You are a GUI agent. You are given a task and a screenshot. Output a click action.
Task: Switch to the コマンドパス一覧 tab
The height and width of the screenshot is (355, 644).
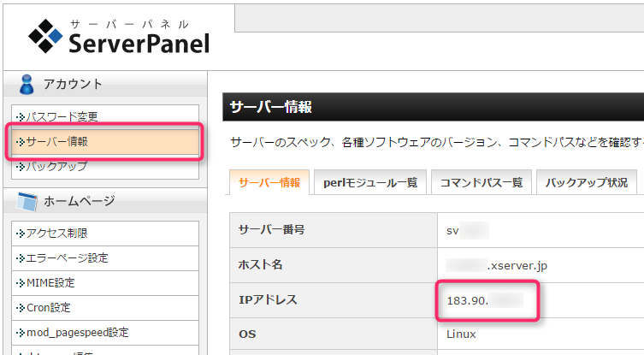[482, 182]
